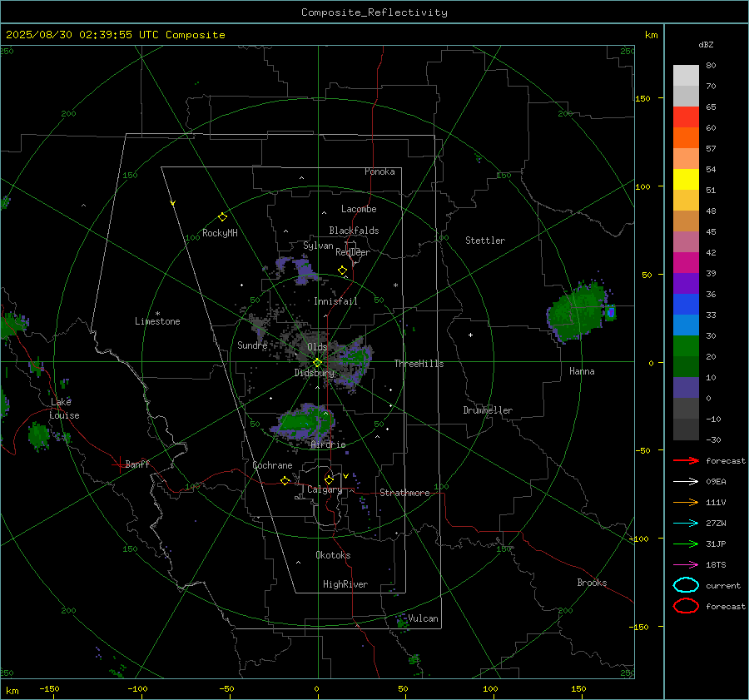This screenshot has width=749, height=700.
Task: Select the yellow diamond marker at Didsbury radar center
Action: pyautogui.click(x=317, y=363)
